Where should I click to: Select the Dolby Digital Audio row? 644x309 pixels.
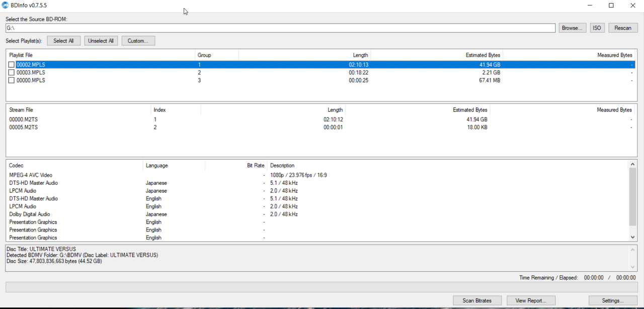(318, 214)
